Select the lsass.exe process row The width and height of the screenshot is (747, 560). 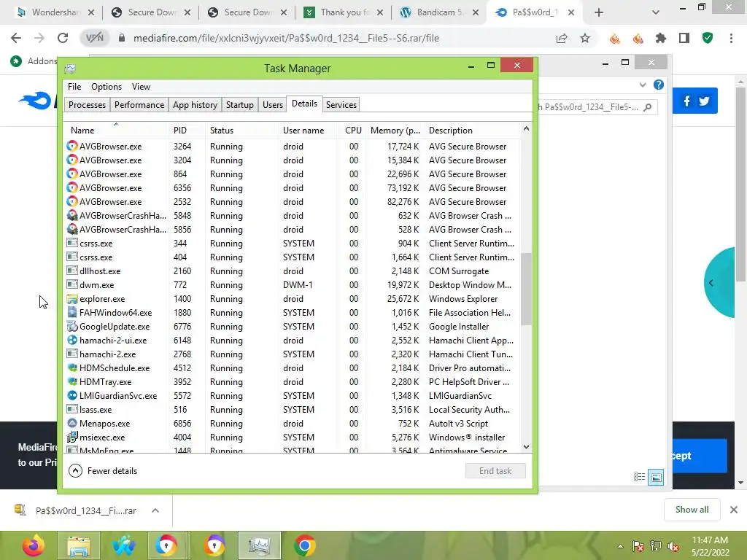(293, 410)
